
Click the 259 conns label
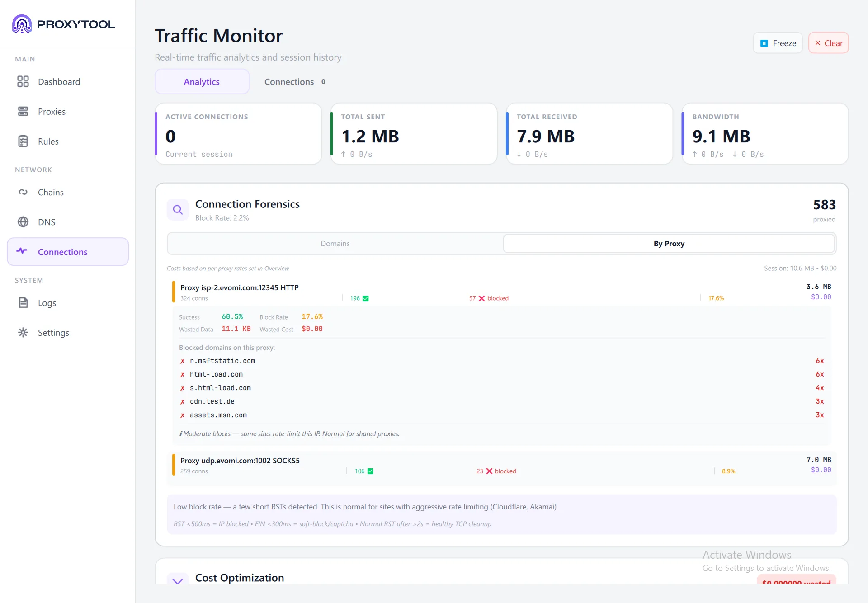194,471
